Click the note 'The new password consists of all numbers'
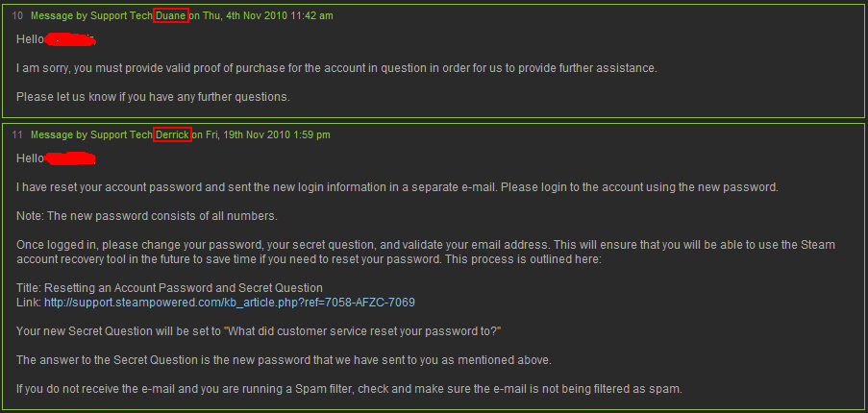868x413 pixels. [x=147, y=215]
